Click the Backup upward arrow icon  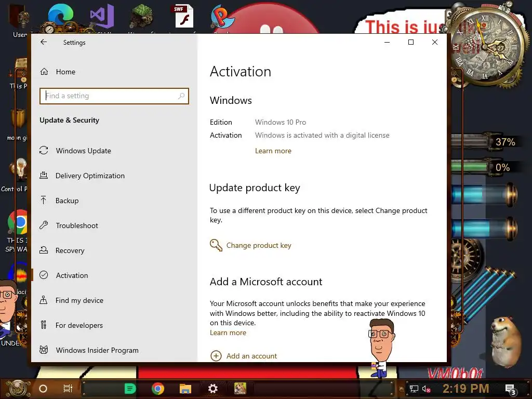pos(44,200)
